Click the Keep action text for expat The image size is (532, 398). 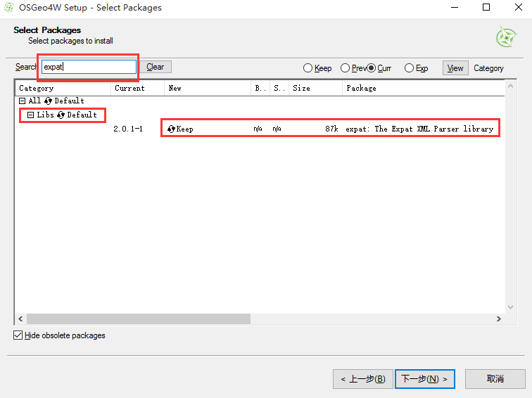(x=184, y=129)
